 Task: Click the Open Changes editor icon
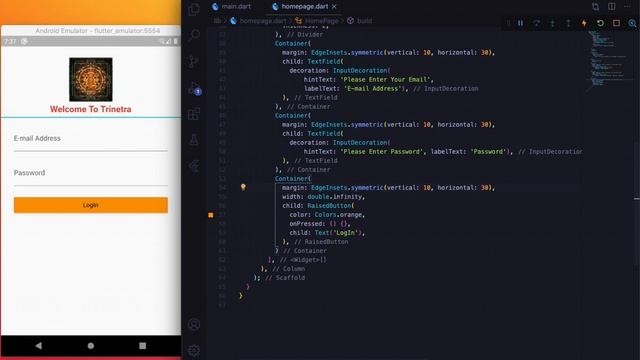point(596,7)
